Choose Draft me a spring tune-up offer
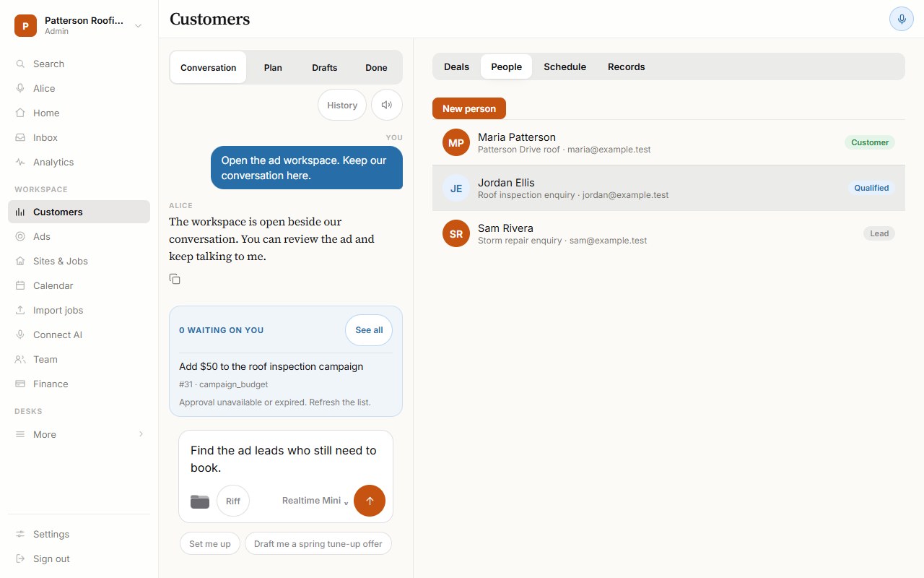 [x=318, y=543]
